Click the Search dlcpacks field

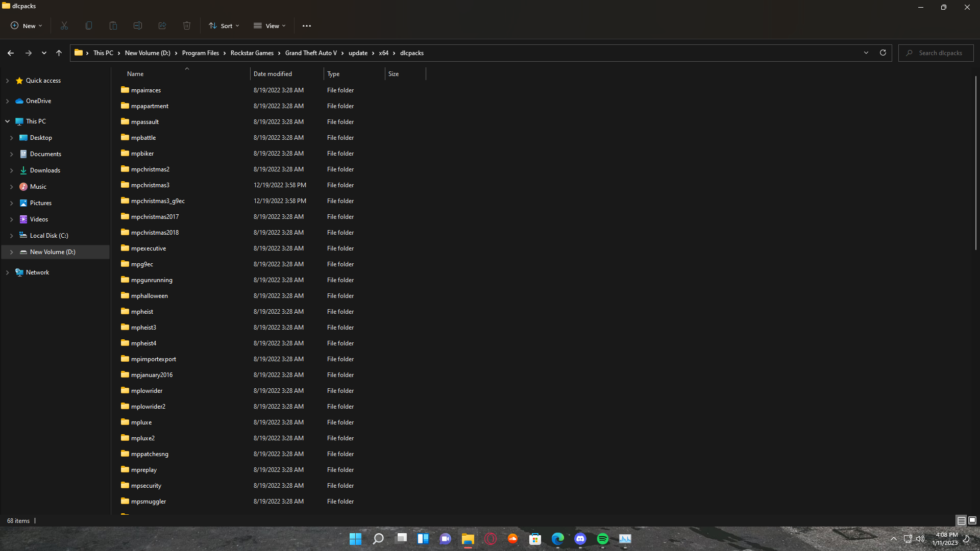pos(936,53)
